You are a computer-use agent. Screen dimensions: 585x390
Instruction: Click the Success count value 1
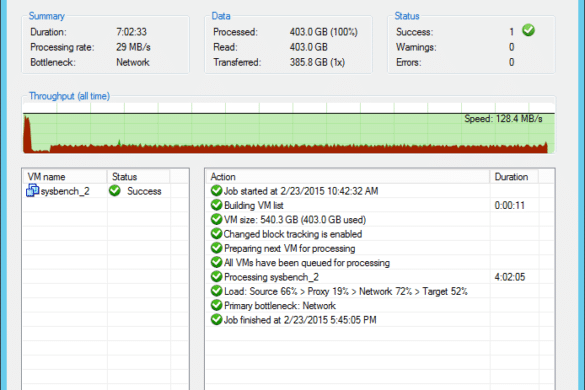coord(512,32)
